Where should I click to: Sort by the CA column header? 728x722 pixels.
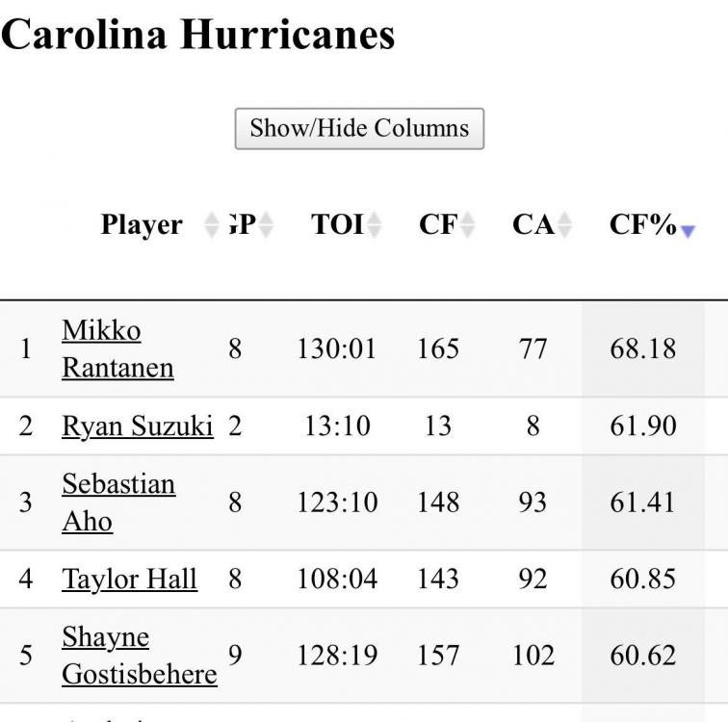533,224
